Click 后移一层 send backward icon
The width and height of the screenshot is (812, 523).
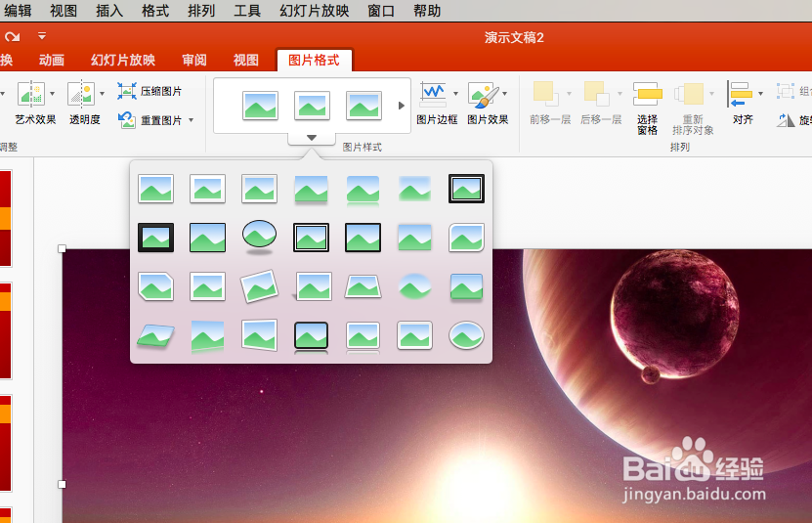(596, 94)
